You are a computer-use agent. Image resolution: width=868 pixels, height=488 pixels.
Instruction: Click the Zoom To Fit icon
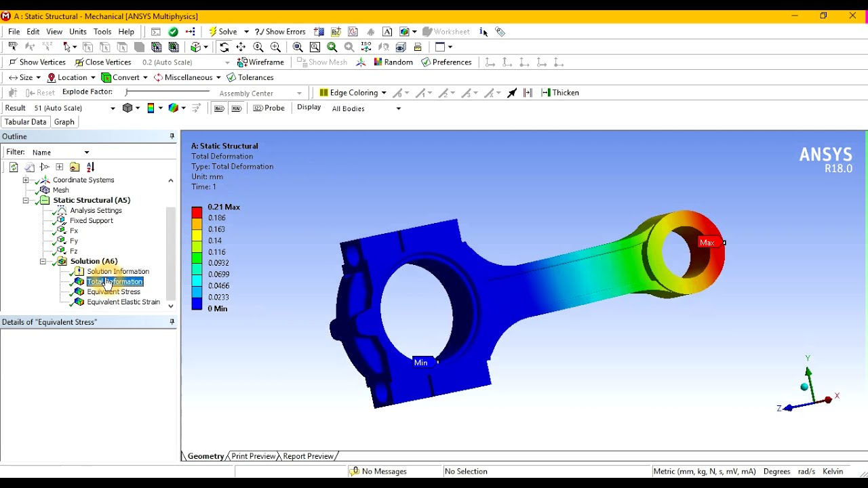[298, 47]
